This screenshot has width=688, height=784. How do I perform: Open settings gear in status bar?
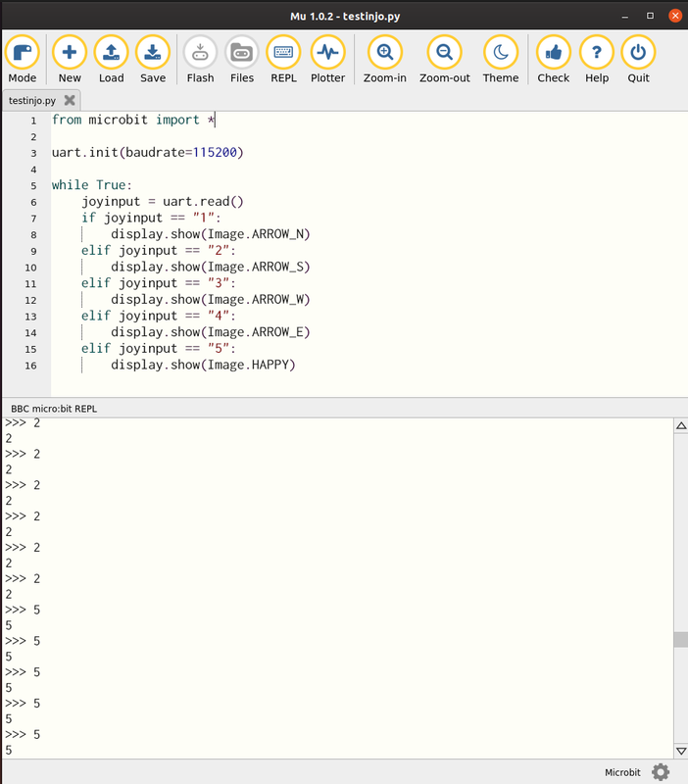(x=661, y=772)
